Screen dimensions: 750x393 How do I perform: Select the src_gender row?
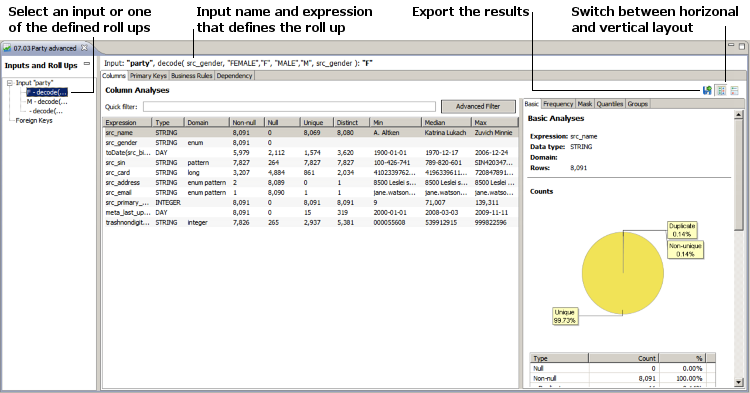(x=310, y=142)
